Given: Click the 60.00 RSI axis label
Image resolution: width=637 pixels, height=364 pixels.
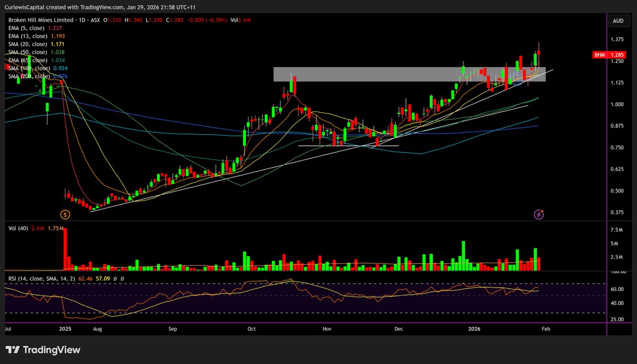Looking at the screenshot, I should (617, 290).
